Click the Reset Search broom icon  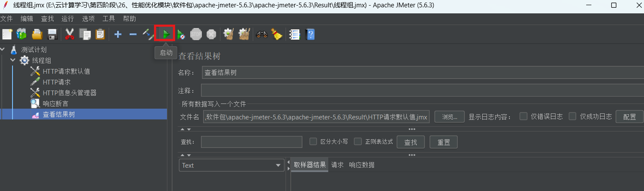pyautogui.click(x=276, y=34)
